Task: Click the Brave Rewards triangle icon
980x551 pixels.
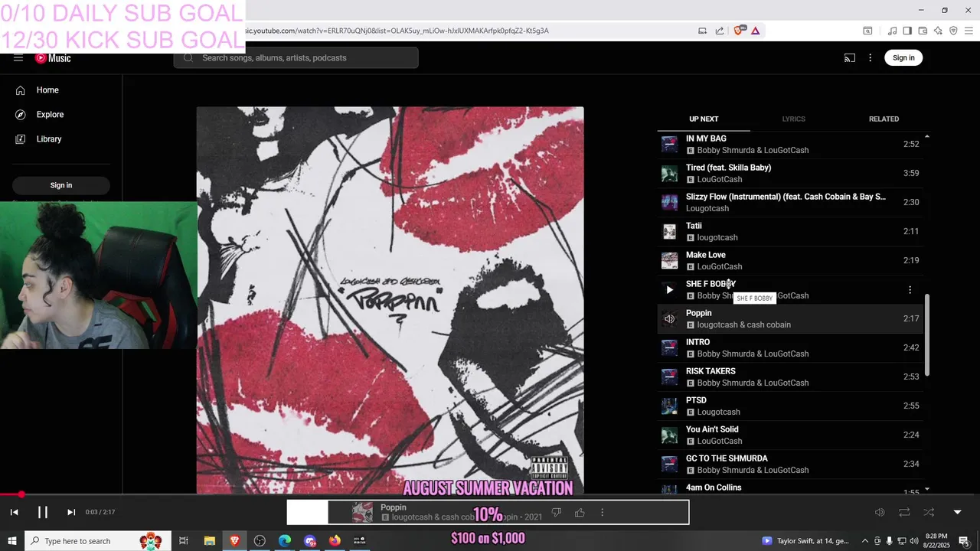Action: pyautogui.click(x=756, y=31)
